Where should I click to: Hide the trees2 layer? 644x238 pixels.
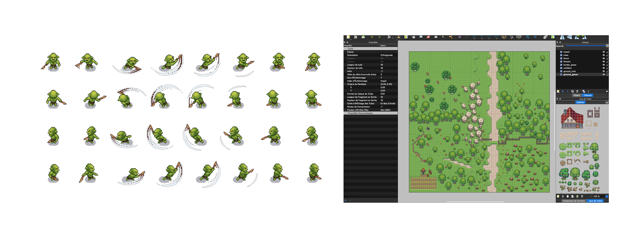[604, 52]
